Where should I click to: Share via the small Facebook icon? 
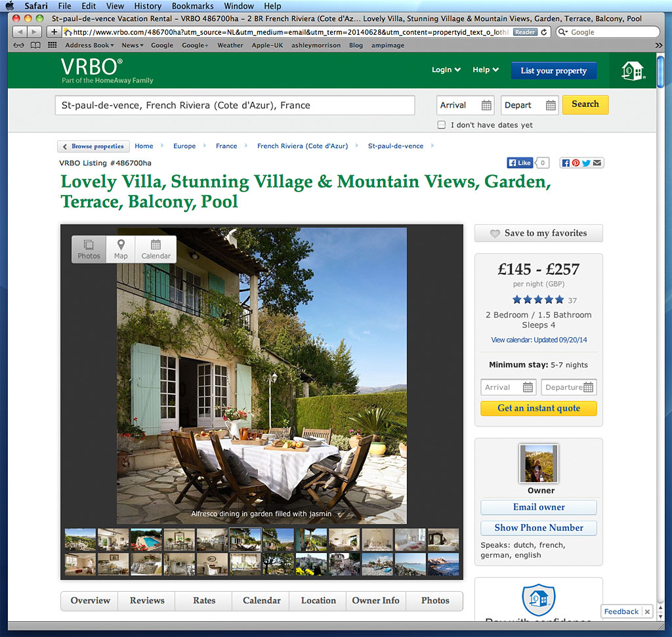coord(565,163)
